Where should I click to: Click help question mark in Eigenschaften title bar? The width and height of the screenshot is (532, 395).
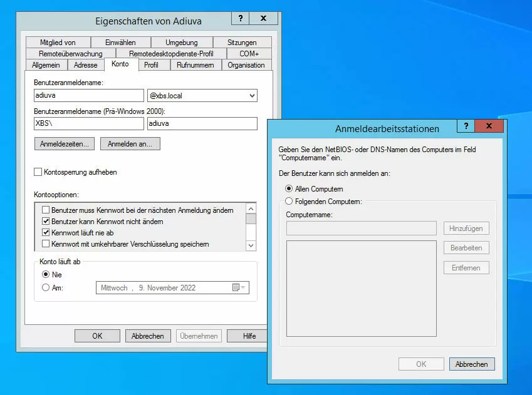240,19
